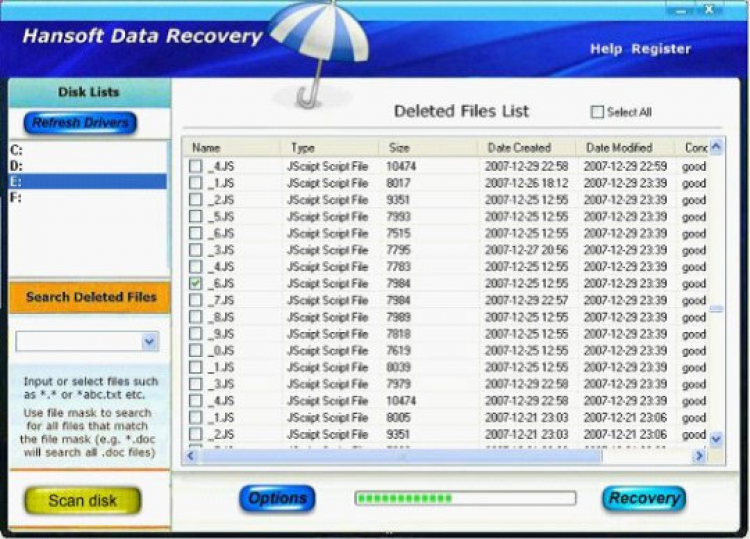The height and width of the screenshot is (539, 750).
Task: Select the 'good' condition of the 8039 row
Action: (694, 367)
